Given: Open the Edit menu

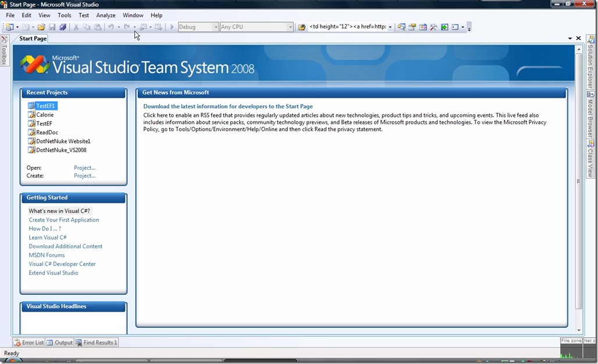Looking at the screenshot, I should tap(26, 15).
